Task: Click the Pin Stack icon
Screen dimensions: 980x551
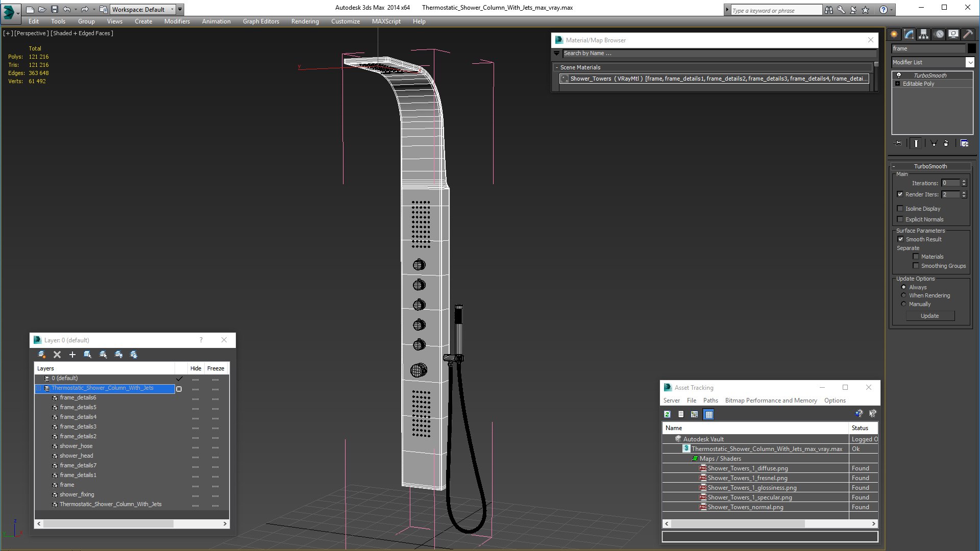Action: [x=898, y=143]
